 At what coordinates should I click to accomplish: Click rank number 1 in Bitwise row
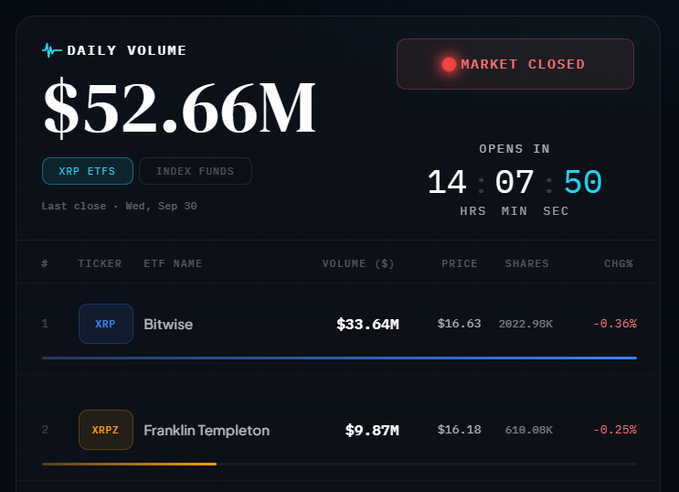(45, 324)
